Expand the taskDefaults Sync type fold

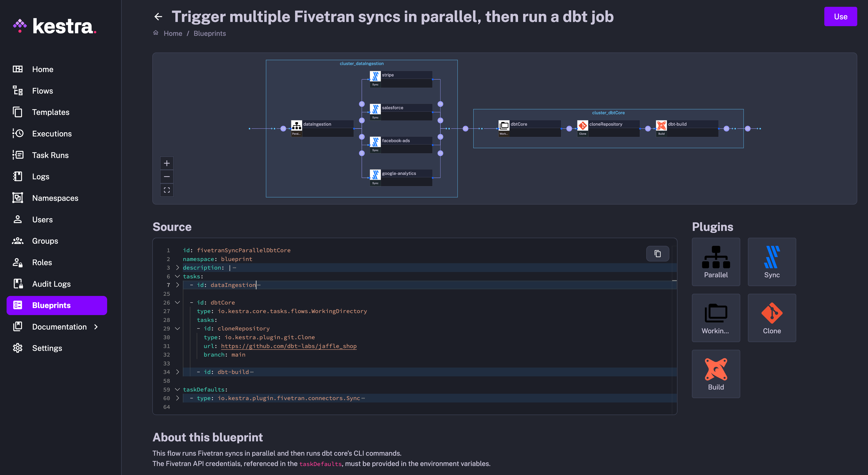point(178,398)
